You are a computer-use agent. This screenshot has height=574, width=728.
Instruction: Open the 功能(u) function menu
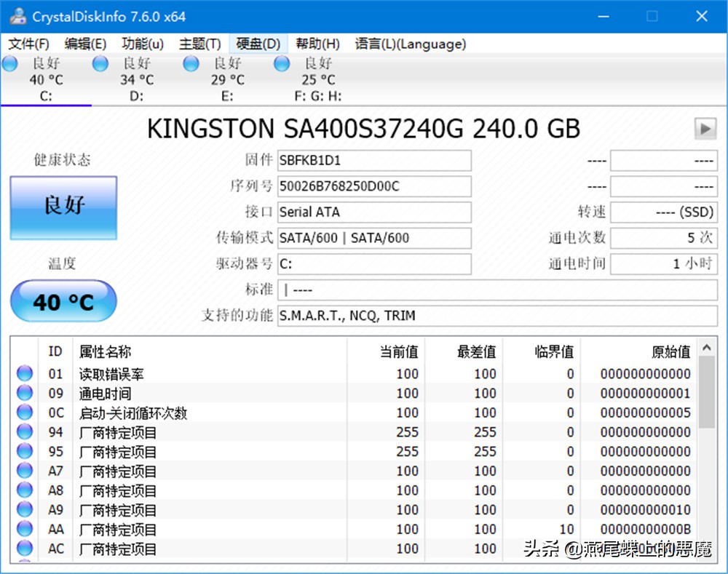coord(142,44)
